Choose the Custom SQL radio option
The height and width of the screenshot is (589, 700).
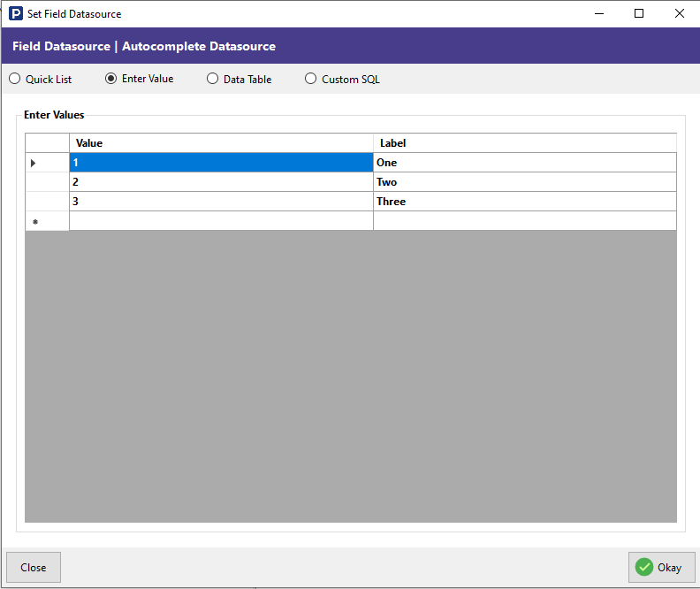pos(310,79)
